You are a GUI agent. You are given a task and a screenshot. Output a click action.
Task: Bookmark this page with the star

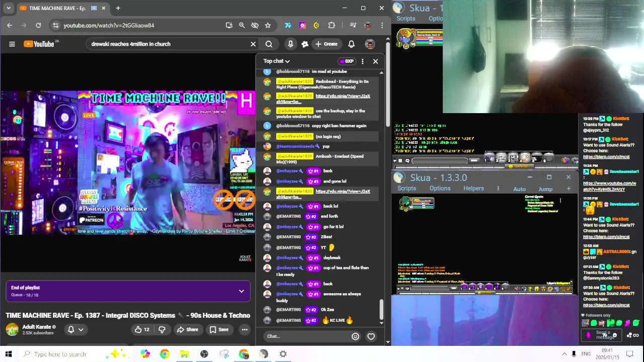[268, 25]
